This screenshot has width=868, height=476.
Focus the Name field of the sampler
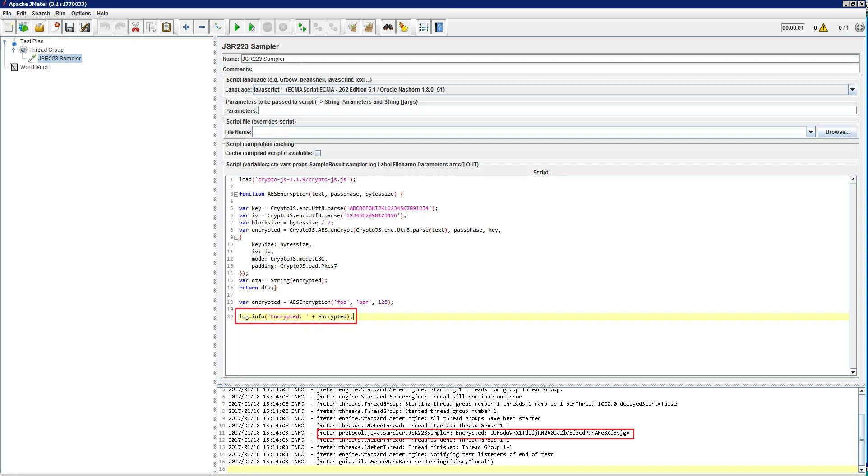coord(549,59)
